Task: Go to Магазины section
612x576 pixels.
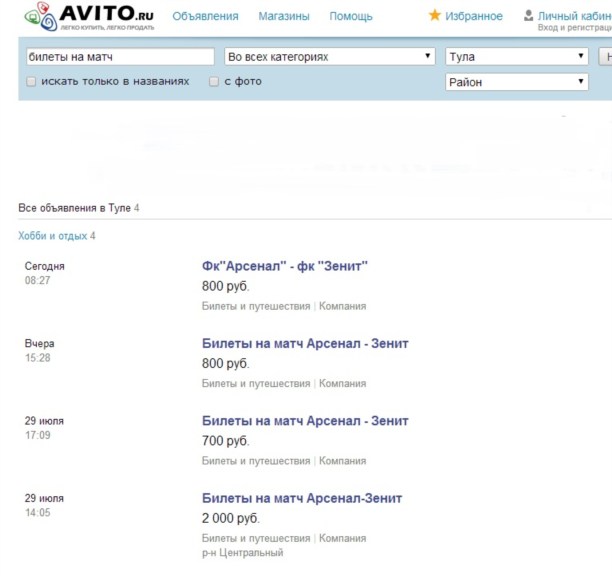Action: tap(284, 16)
